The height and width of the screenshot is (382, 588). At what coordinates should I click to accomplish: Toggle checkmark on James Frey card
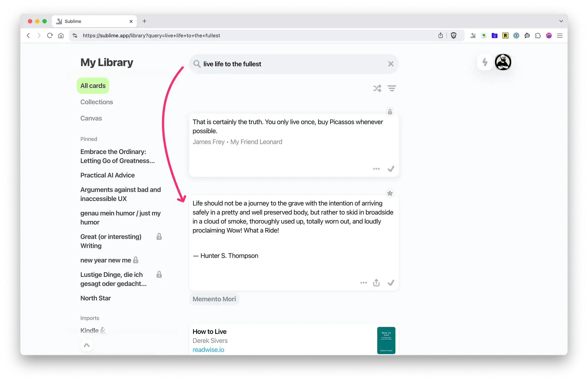(x=391, y=169)
